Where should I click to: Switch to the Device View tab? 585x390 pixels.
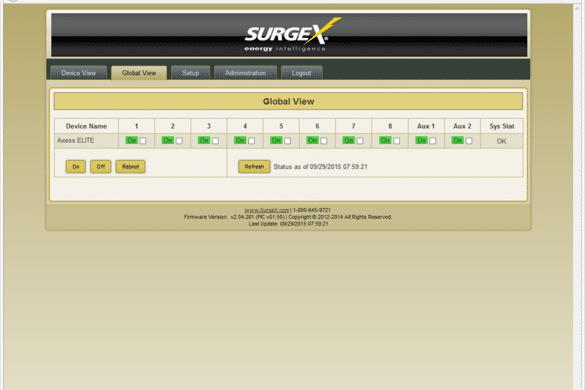(78, 73)
